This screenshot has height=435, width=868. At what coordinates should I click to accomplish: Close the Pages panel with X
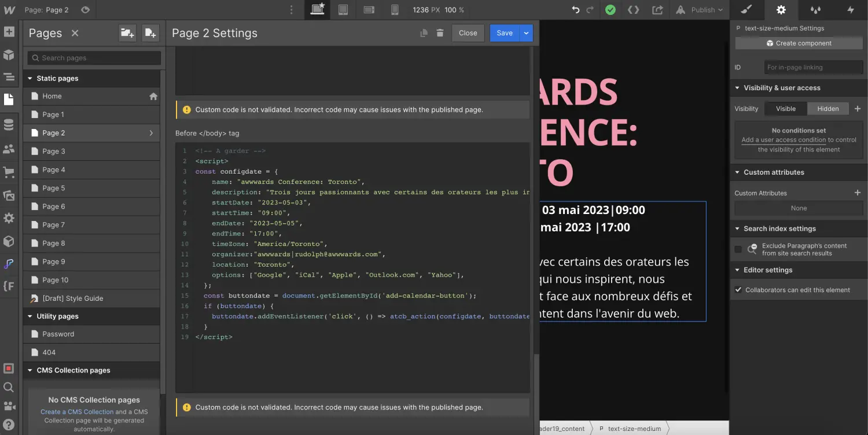75,33
